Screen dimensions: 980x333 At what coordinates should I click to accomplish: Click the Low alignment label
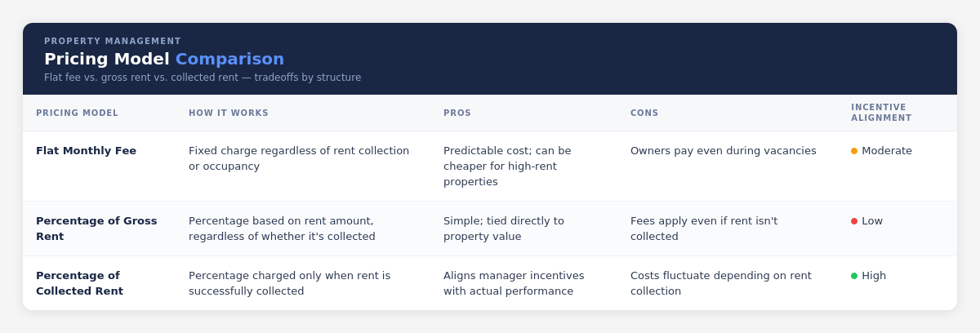872,221
